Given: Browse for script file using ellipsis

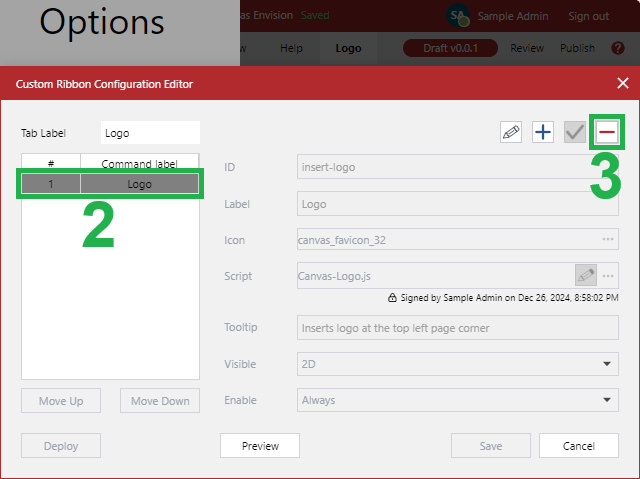Looking at the screenshot, I should [x=607, y=276].
